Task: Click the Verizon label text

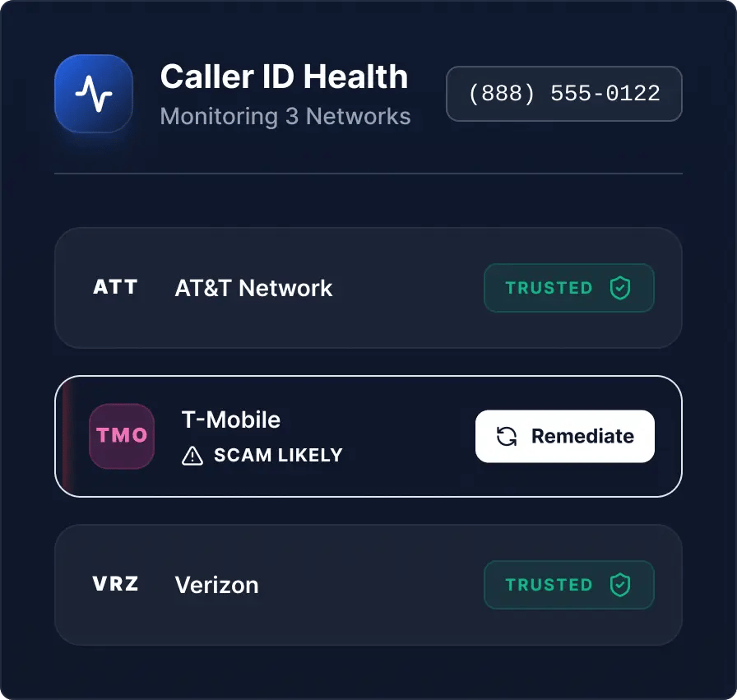Action: [x=216, y=585]
